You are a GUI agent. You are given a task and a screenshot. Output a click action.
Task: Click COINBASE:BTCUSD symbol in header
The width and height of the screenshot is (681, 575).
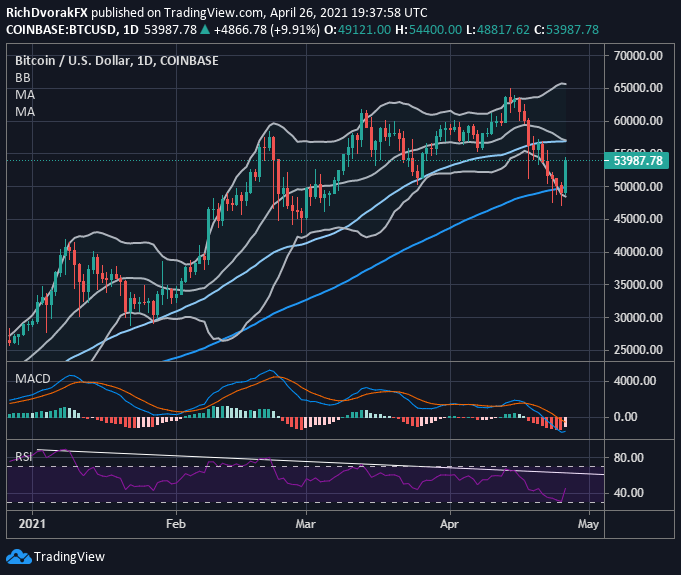[x=61, y=30]
